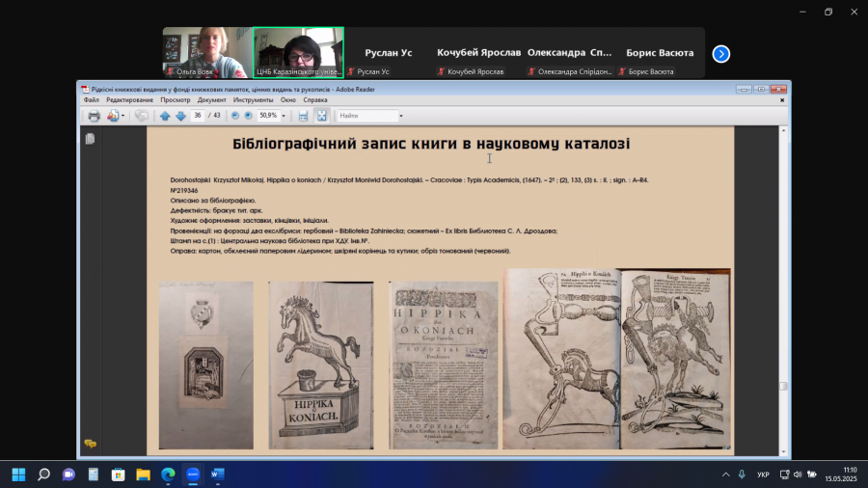Show next participants with the blue arrow button

pyautogui.click(x=720, y=54)
